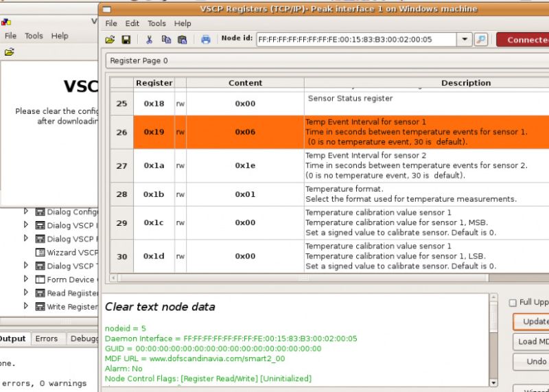Expand the Write Register tree node

point(25,305)
